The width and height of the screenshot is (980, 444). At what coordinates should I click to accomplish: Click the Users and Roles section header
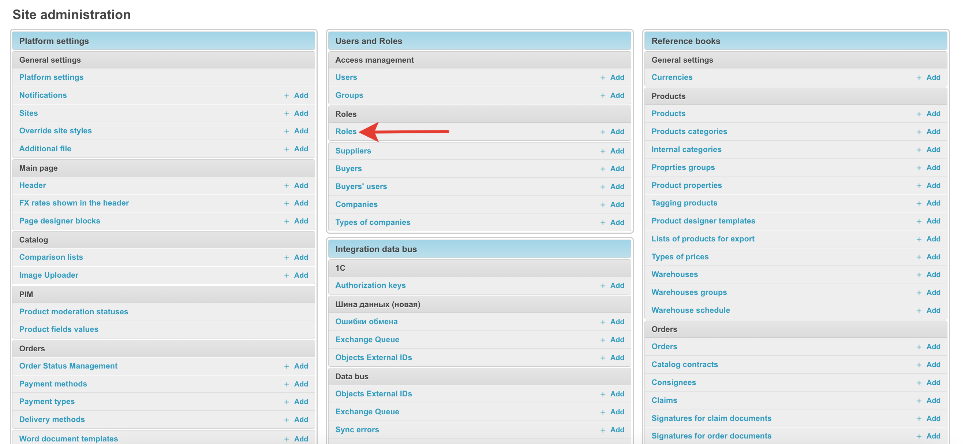(x=368, y=41)
